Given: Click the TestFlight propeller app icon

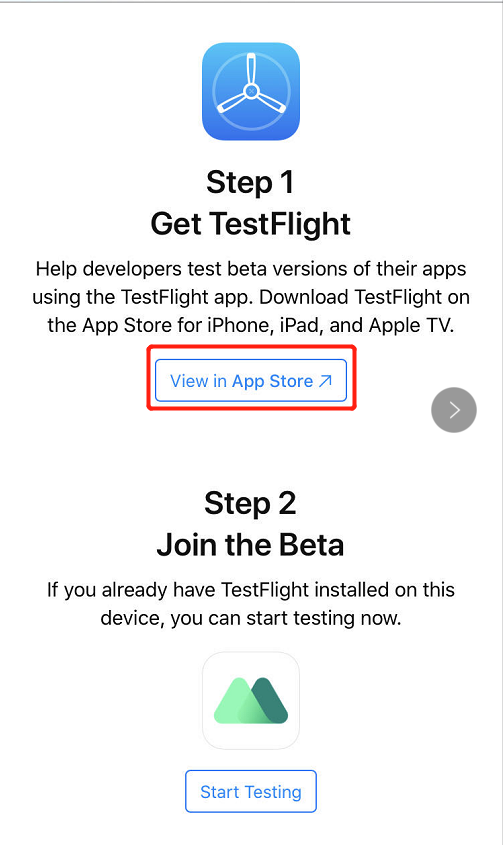Looking at the screenshot, I should (251, 91).
